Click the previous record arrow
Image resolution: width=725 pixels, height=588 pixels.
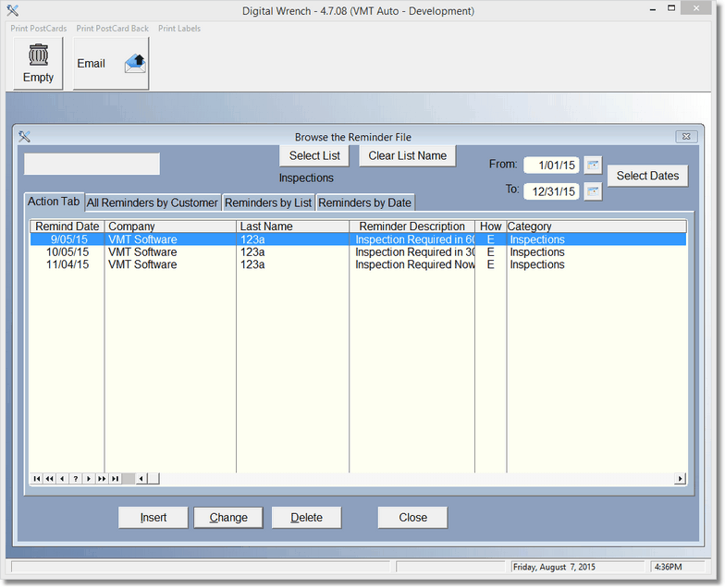tap(63, 479)
